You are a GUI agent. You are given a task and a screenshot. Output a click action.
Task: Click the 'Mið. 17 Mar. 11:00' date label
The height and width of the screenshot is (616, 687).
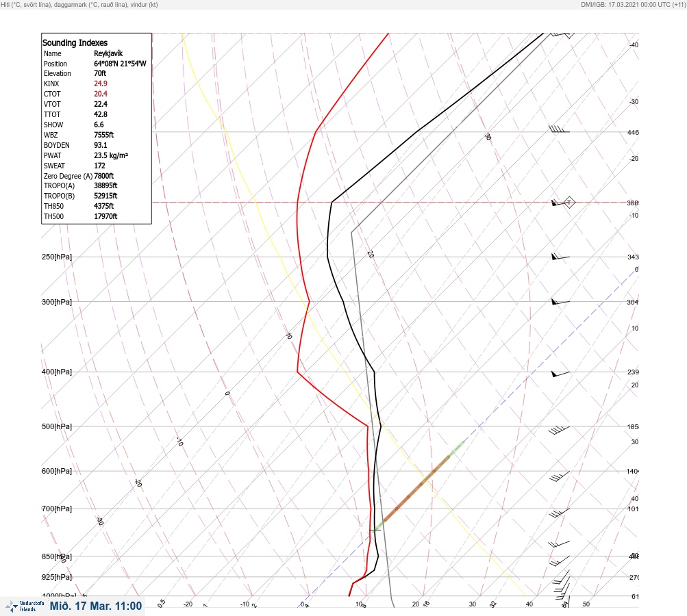click(x=95, y=606)
